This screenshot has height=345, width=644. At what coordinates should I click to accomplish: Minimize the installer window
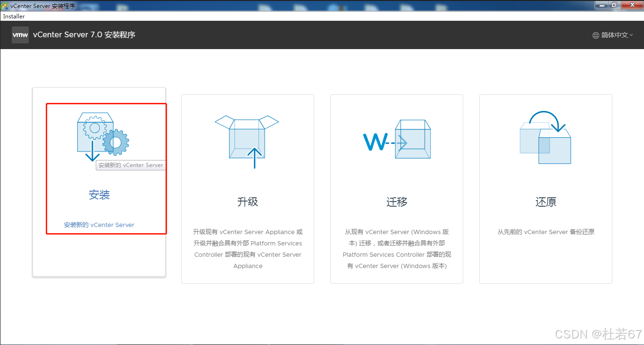tap(601, 5)
